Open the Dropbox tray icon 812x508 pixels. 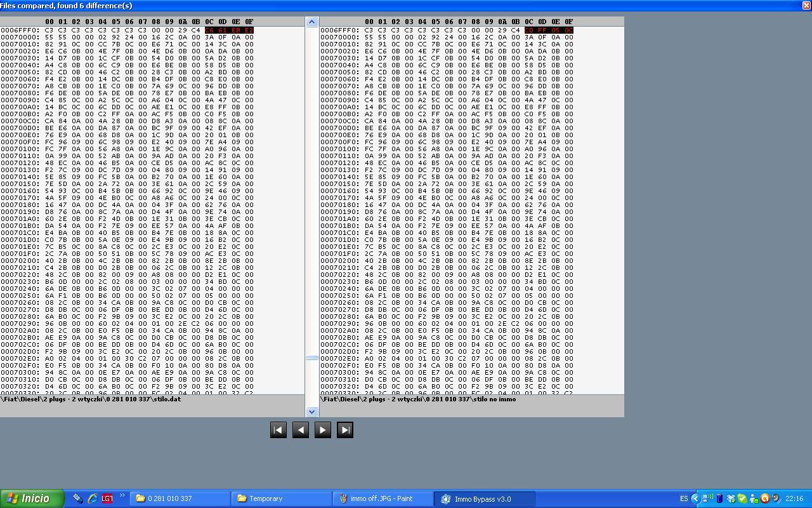731,498
